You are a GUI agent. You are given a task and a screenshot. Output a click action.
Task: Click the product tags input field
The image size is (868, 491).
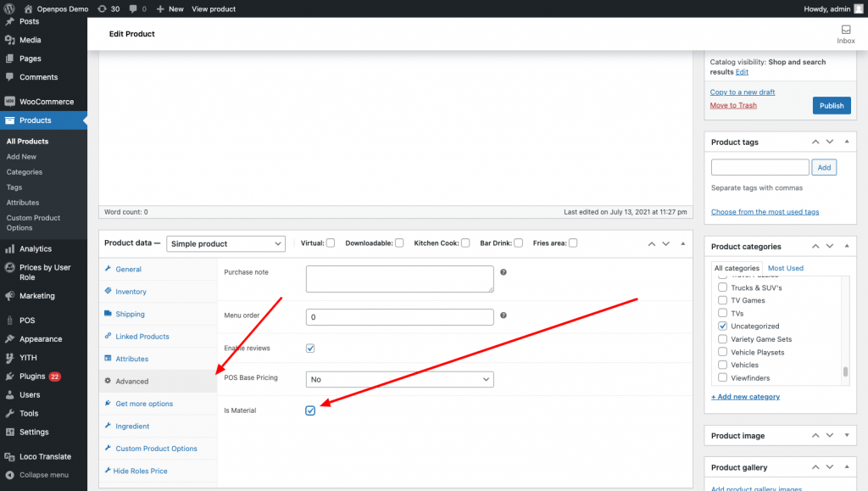759,167
